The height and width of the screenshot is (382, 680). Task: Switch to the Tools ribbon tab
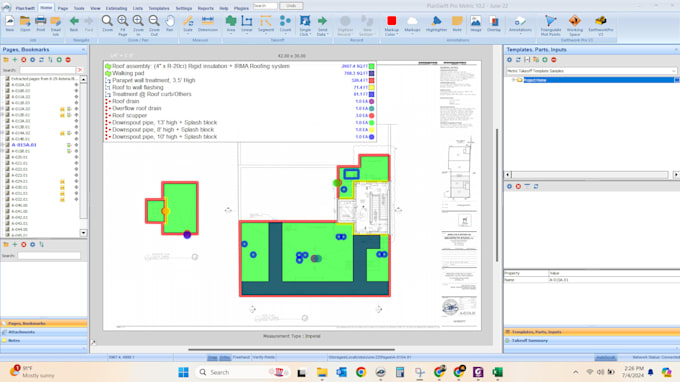pos(79,8)
